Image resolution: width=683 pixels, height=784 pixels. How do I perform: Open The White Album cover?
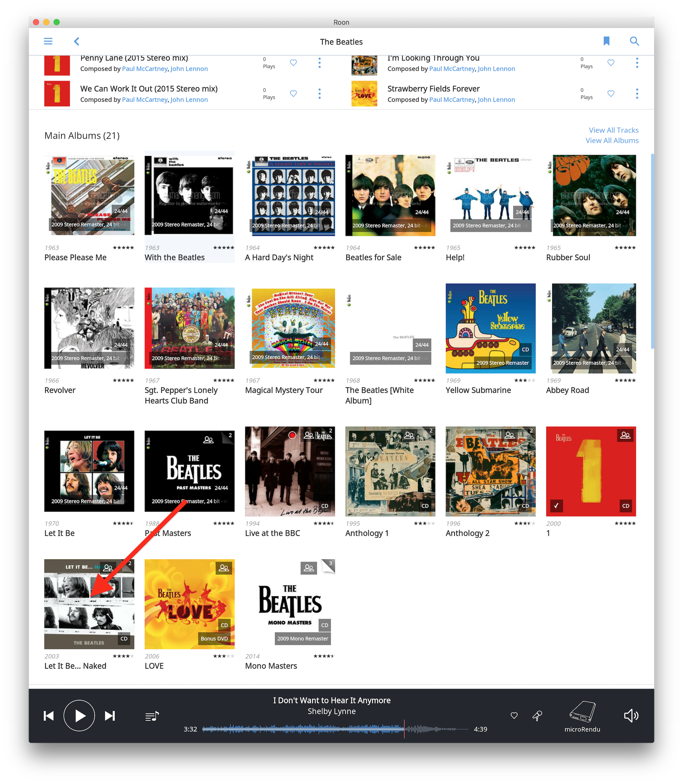[x=390, y=328]
